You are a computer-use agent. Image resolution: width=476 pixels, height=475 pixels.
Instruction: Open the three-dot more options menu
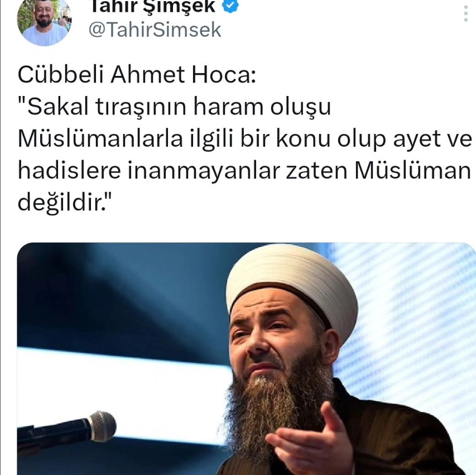466,13
